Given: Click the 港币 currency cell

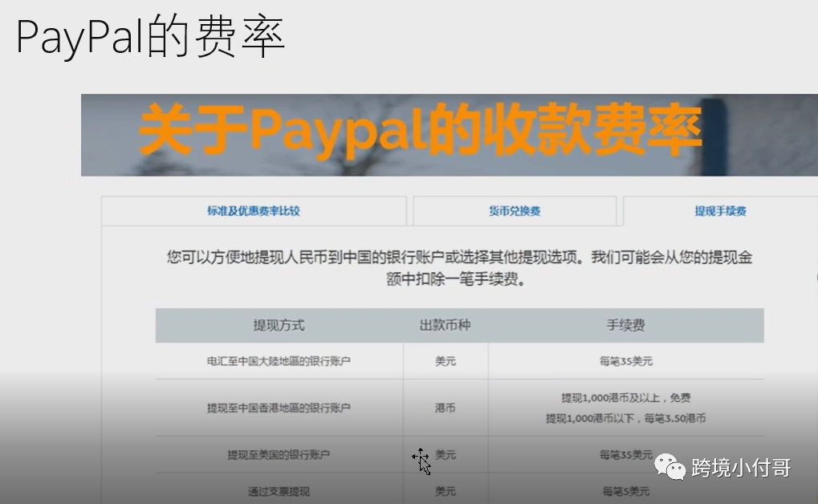Looking at the screenshot, I should coord(445,408).
